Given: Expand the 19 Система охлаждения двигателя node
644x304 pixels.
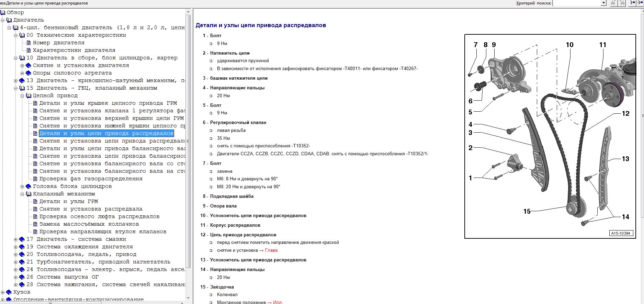Looking at the screenshot, I should click(x=16, y=247).
